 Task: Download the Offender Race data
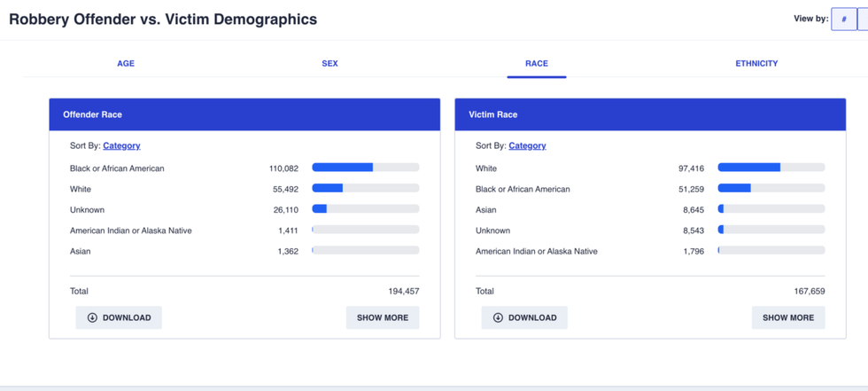tap(119, 317)
